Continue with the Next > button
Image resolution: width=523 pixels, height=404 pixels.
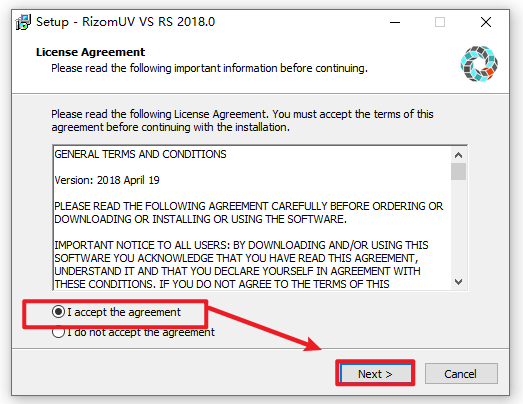[x=375, y=374]
